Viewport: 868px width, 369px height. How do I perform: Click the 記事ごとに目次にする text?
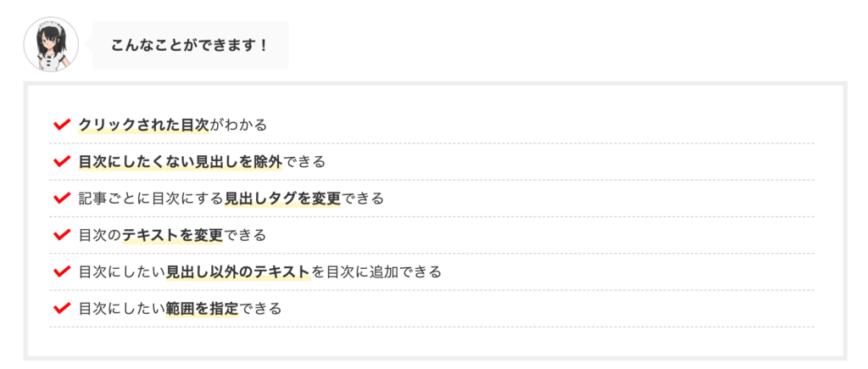click(x=151, y=198)
